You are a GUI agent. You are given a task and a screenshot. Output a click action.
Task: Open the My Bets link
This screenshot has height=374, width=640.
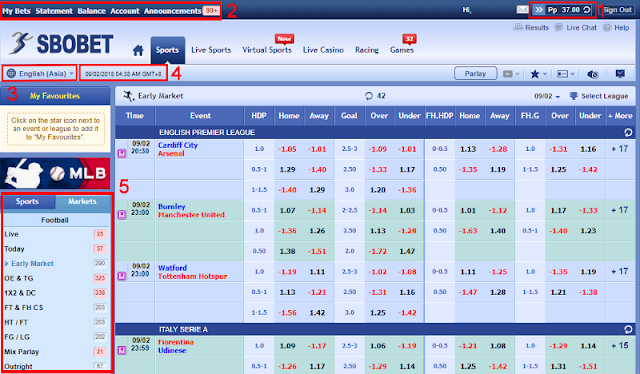17,11
